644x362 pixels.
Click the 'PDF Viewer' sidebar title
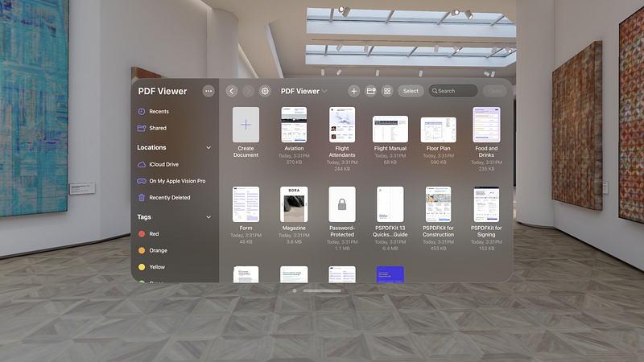point(163,91)
